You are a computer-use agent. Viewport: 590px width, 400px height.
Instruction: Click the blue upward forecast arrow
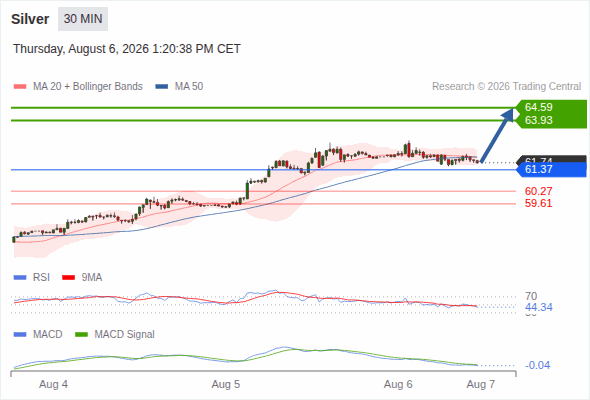coord(497,135)
